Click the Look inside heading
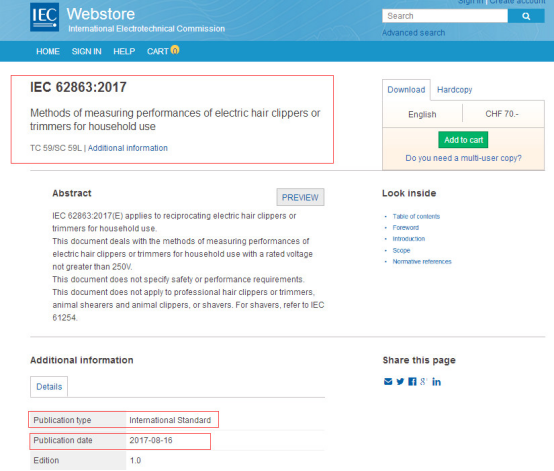 409,193
